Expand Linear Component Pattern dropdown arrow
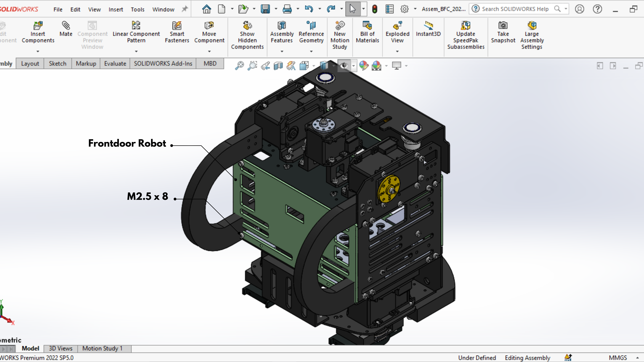 point(136,51)
